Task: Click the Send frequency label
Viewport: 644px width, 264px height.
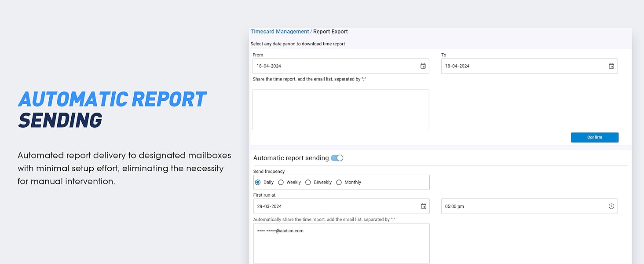Action: coord(269,171)
